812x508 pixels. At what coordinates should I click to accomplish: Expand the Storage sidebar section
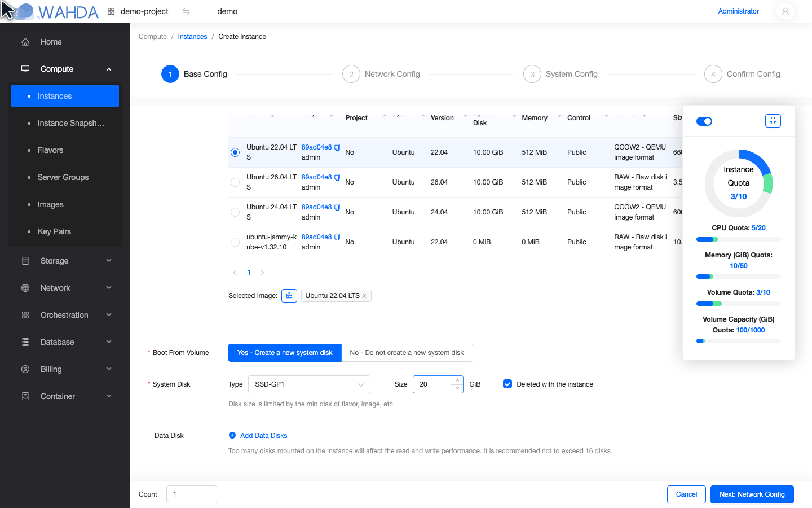click(65, 261)
